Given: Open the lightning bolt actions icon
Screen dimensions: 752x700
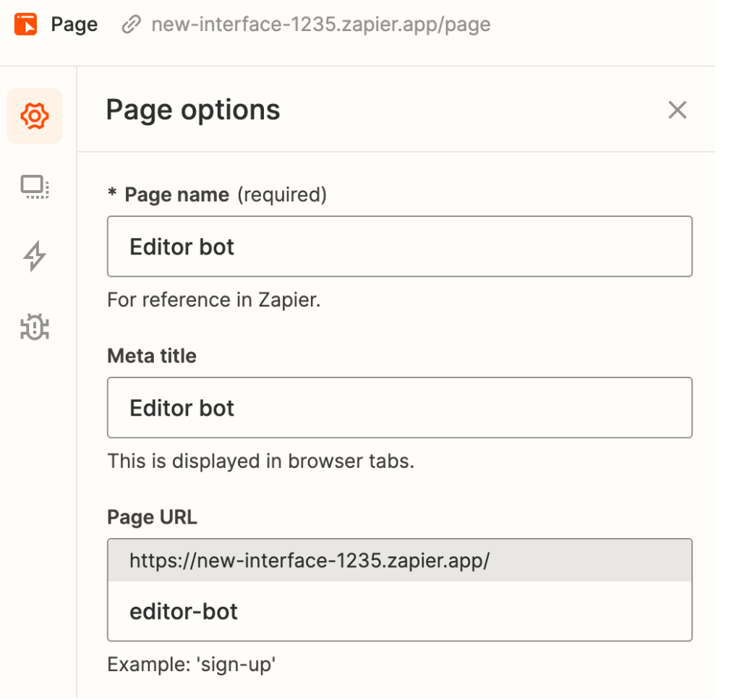Looking at the screenshot, I should point(35,257).
